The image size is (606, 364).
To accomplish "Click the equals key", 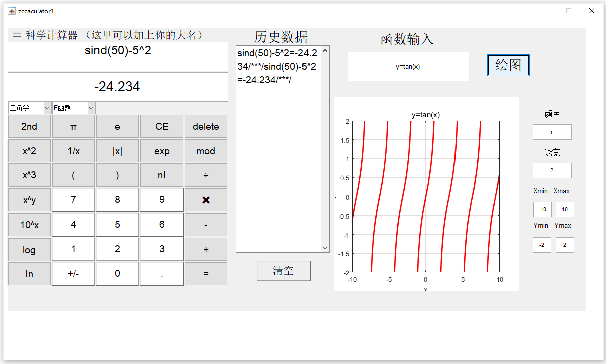I will click(206, 274).
